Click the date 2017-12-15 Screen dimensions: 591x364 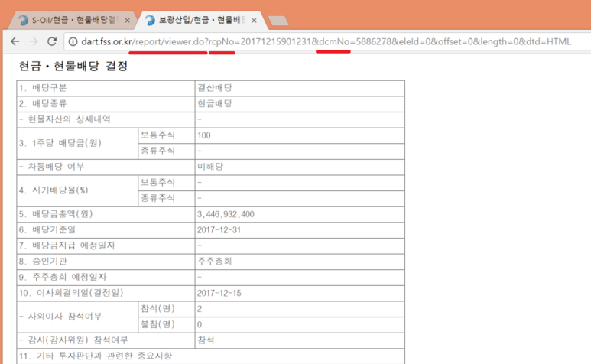pos(219,293)
